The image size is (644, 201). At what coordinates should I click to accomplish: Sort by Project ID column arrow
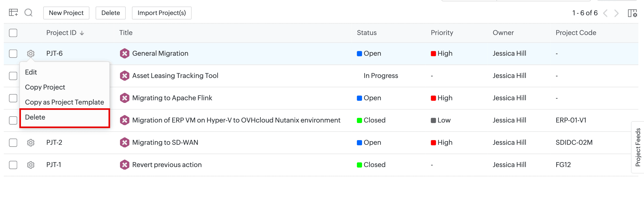click(82, 33)
